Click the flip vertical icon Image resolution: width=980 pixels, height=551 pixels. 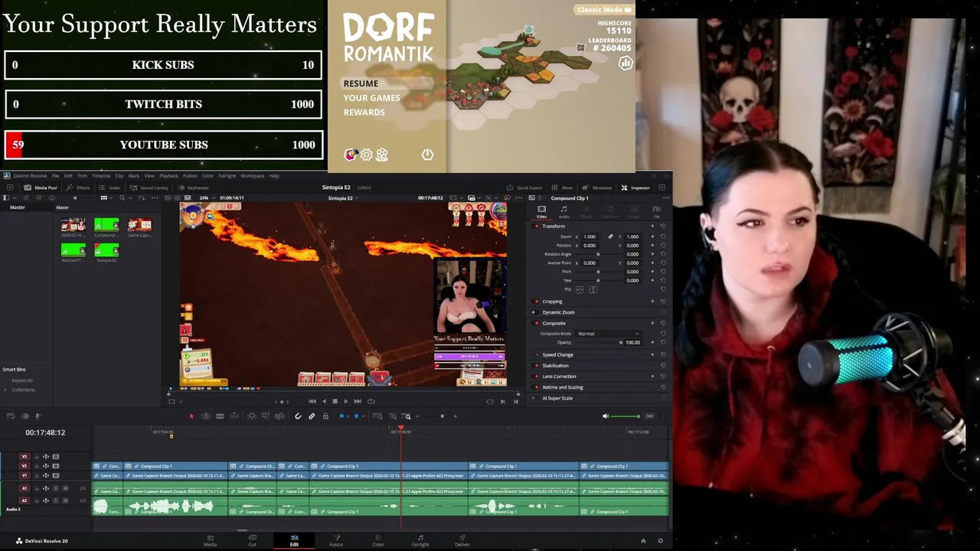(x=593, y=290)
